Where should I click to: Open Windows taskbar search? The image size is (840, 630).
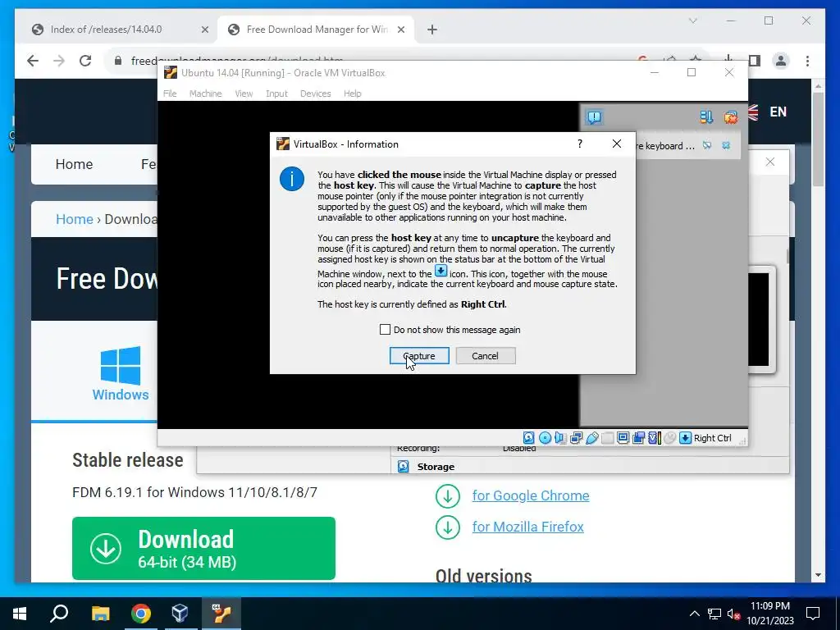click(x=59, y=614)
